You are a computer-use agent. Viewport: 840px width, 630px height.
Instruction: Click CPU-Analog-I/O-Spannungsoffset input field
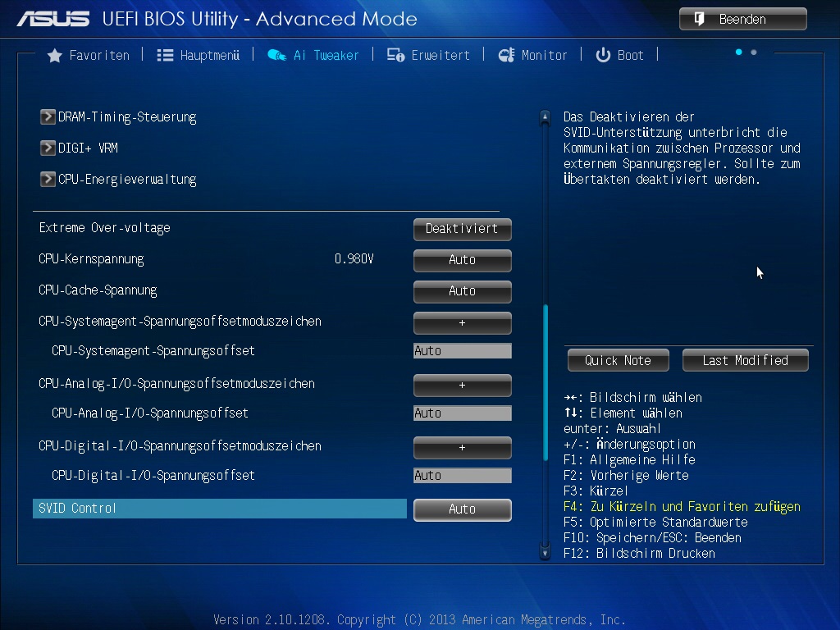pyautogui.click(x=463, y=413)
